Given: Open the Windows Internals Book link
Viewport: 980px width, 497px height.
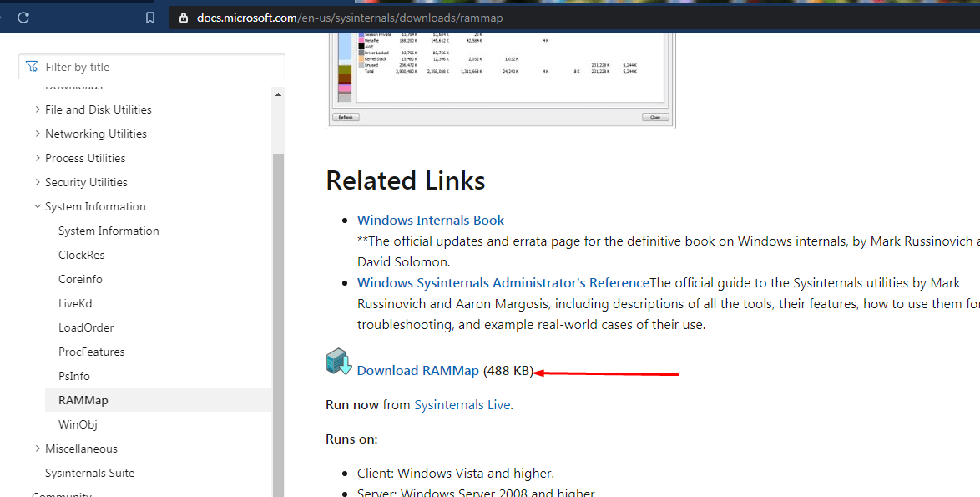Looking at the screenshot, I should click(x=431, y=221).
